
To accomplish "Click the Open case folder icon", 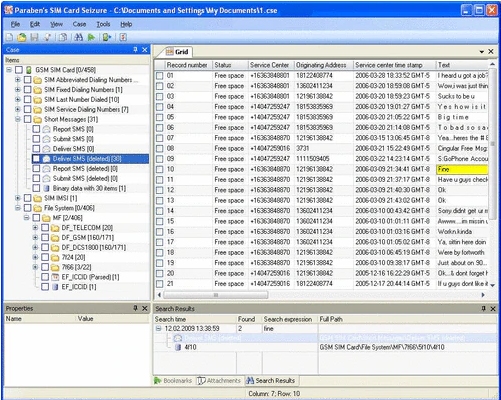I will (22, 37).
